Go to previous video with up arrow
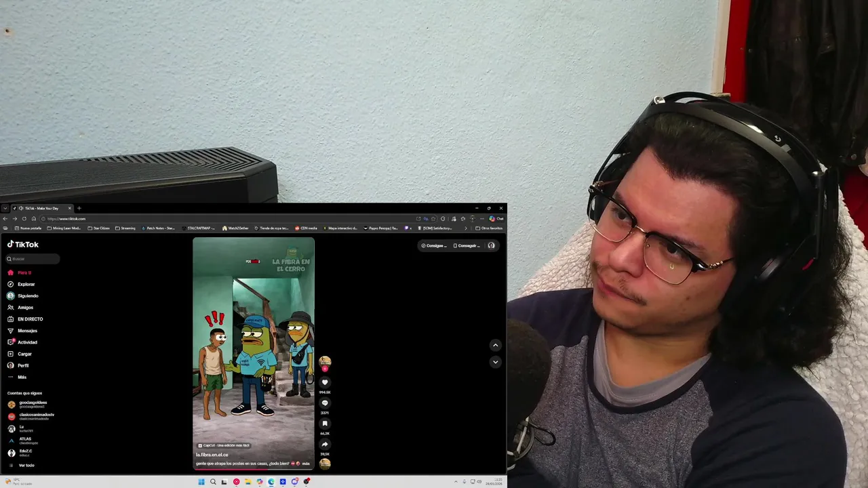 tap(495, 345)
